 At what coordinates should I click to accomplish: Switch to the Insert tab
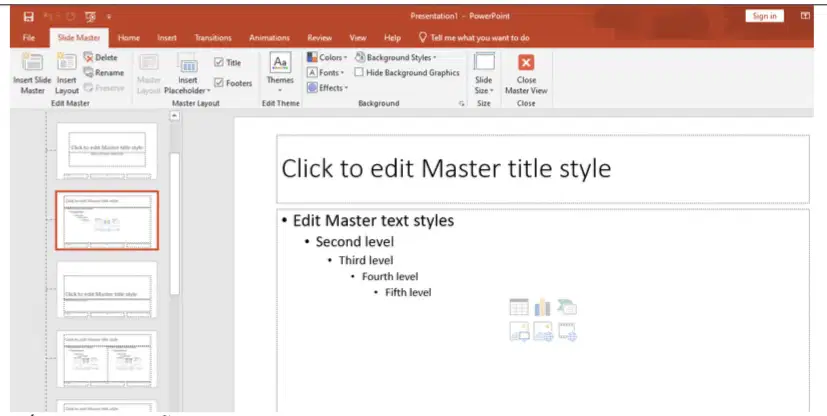coord(167,38)
